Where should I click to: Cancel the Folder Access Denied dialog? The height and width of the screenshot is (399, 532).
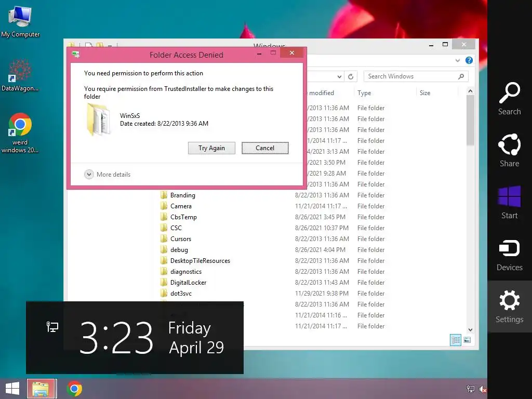pos(265,148)
